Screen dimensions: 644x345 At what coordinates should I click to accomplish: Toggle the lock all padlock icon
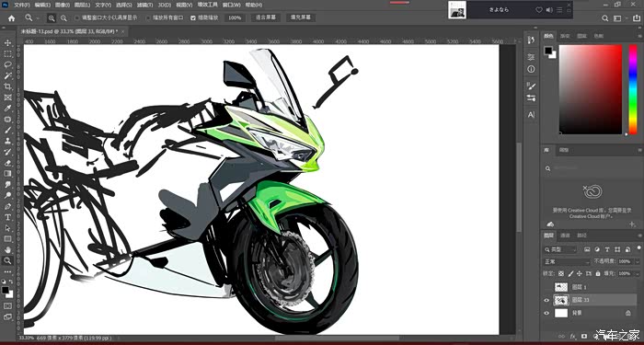click(598, 273)
